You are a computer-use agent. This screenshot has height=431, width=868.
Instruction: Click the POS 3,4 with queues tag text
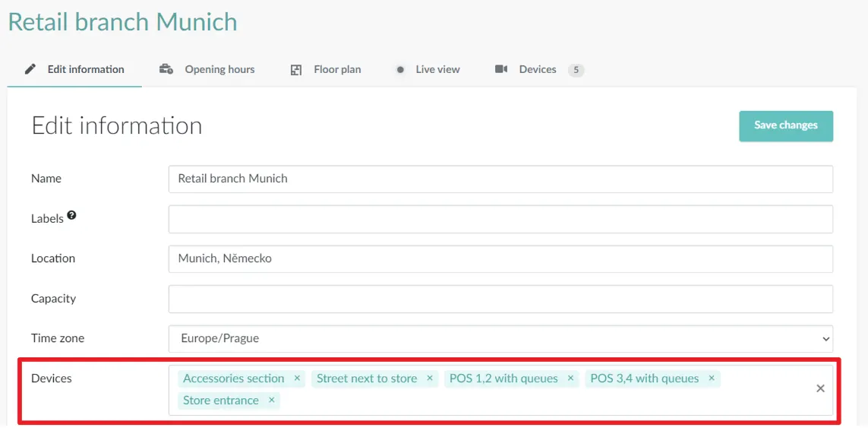point(645,379)
